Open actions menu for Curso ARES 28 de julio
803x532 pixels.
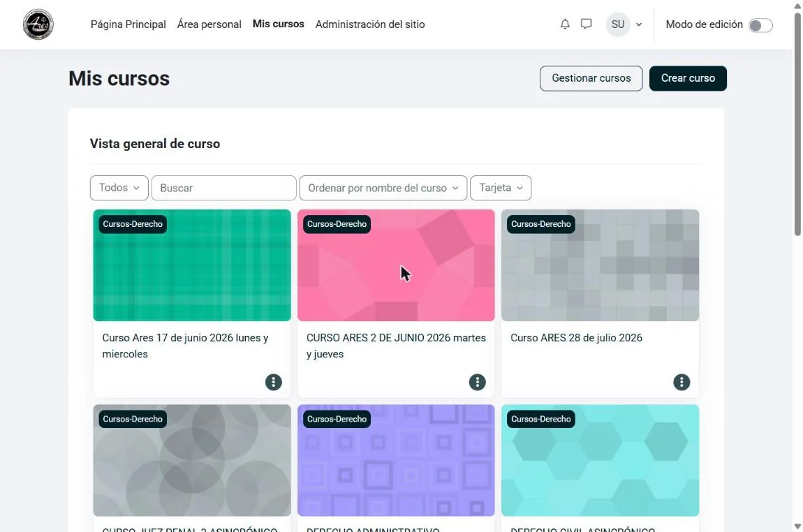(x=682, y=382)
